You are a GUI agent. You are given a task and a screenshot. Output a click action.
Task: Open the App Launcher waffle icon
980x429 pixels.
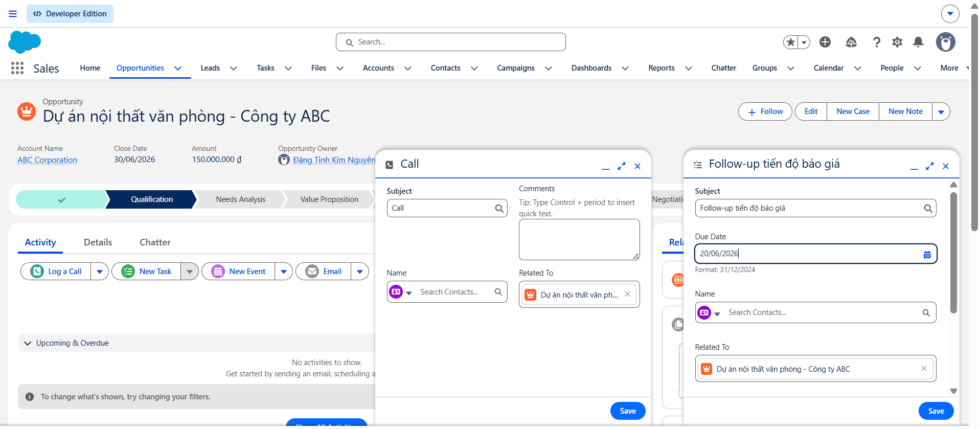point(17,68)
